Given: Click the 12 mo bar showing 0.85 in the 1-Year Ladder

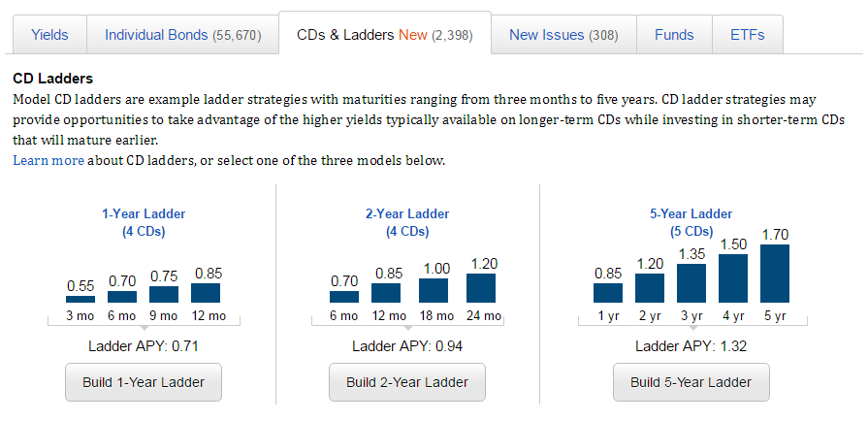Looking at the screenshot, I should (x=206, y=293).
